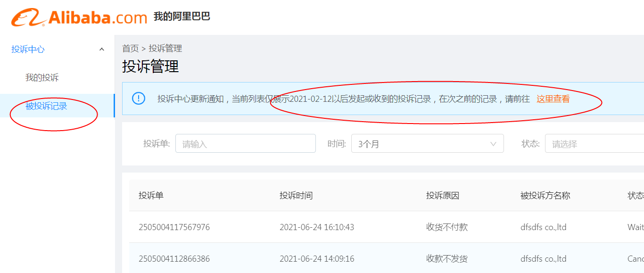Click the blue info icon in the notice banner

[x=139, y=98]
